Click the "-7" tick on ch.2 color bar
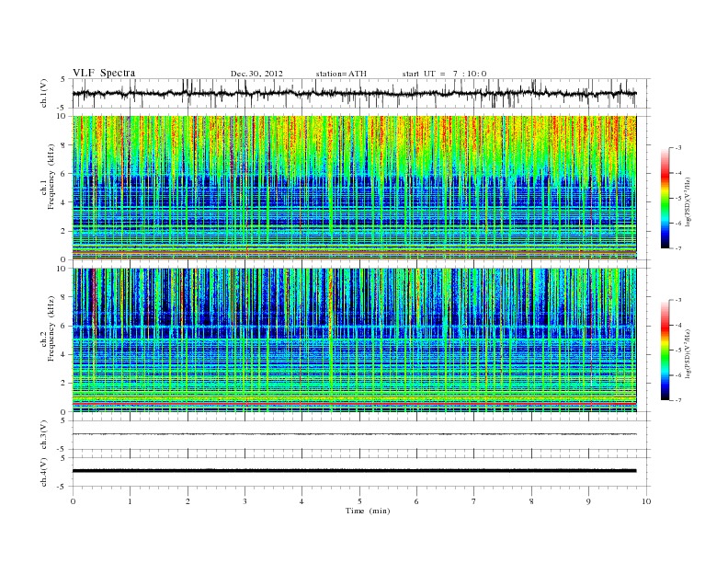Image resolution: width=728 pixels, height=563 pixels. (x=678, y=400)
